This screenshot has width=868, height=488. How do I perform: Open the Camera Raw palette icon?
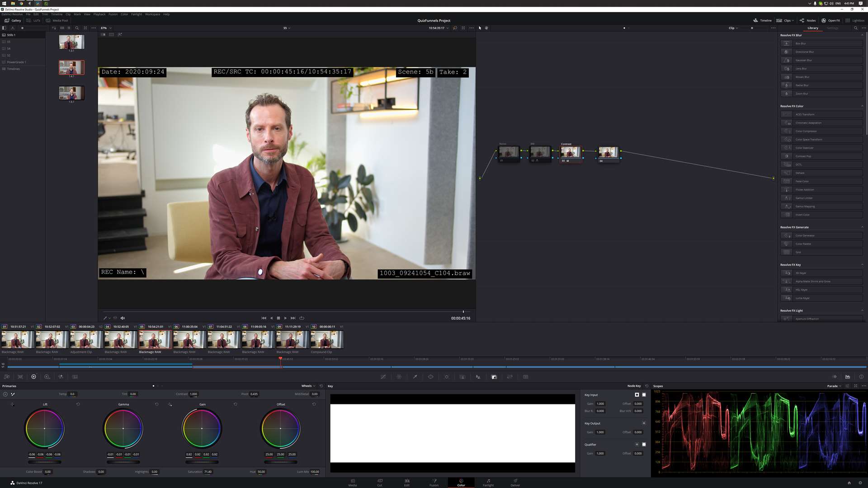click(7, 377)
